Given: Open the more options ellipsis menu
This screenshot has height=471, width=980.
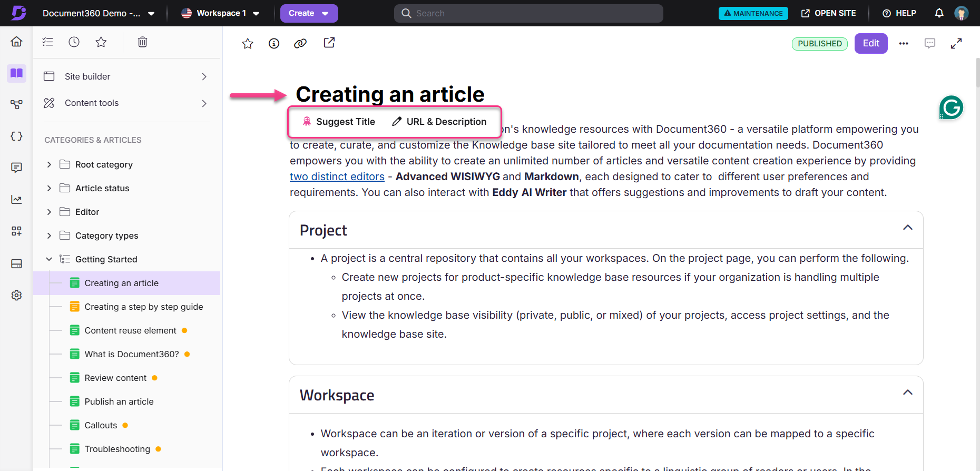Looking at the screenshot, I should pyautogui.click(x=904, y=43).
